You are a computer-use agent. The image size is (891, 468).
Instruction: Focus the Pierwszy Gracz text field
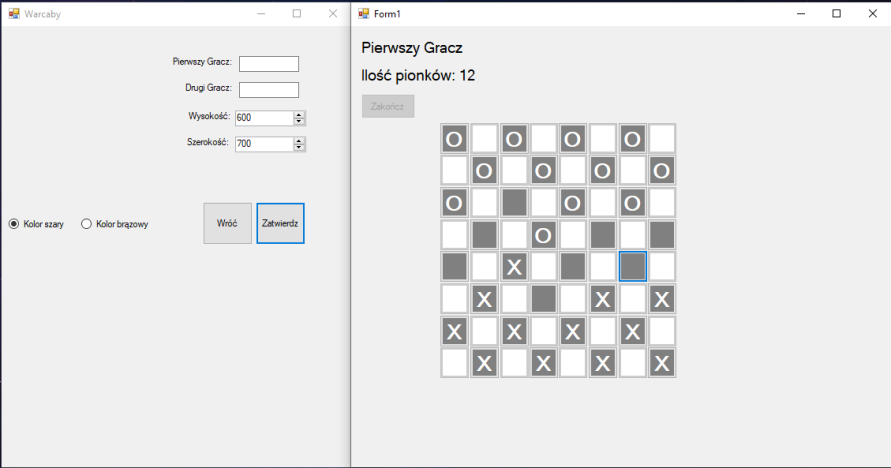pos(269,64)
